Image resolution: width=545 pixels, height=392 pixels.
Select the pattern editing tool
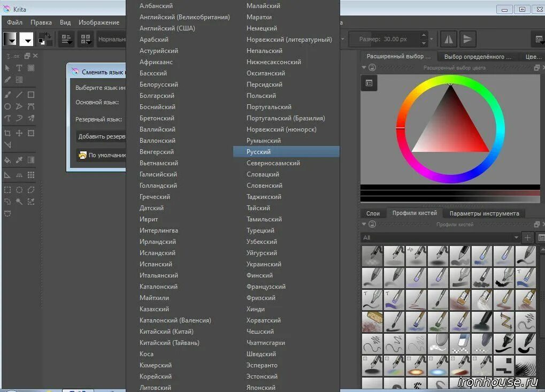pyautogui.click(x=31, y=68)
